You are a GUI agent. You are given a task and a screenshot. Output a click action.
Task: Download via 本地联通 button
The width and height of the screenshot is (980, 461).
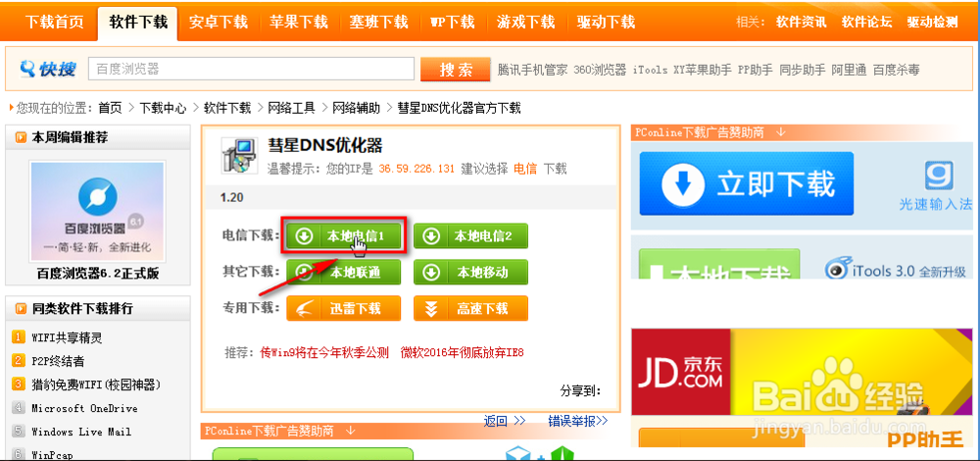(x=343, y=272)
